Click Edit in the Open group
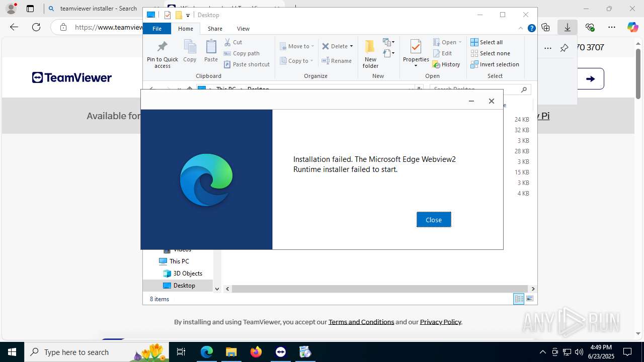 tap(442, 53)
